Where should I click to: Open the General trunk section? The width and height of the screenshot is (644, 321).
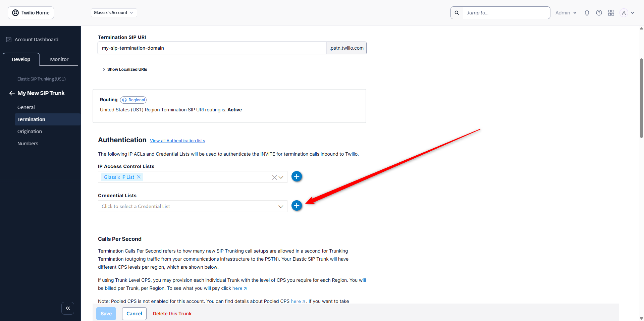coord(26,107)
